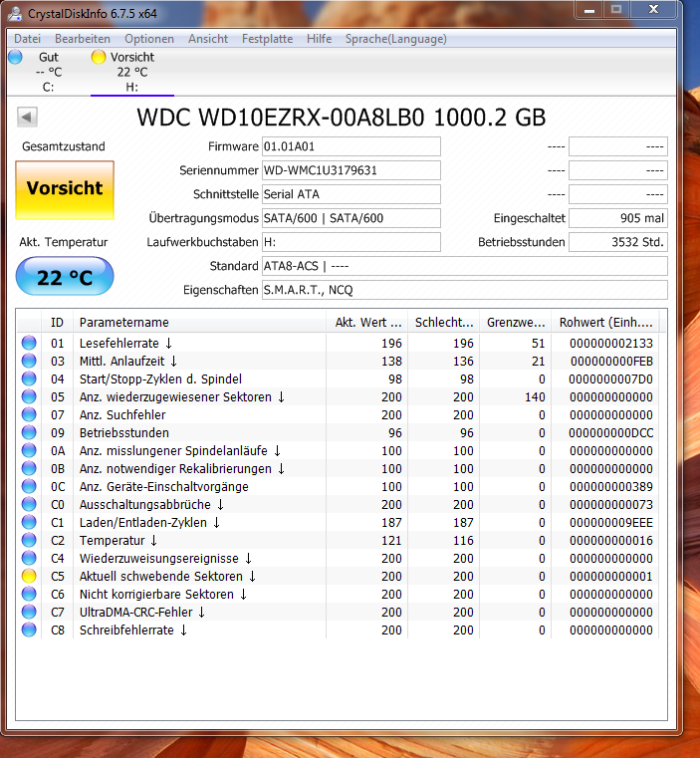Select the Vorsicht H: disk tab
Viewport: 700px width, 758px height.
coord(132,72)
